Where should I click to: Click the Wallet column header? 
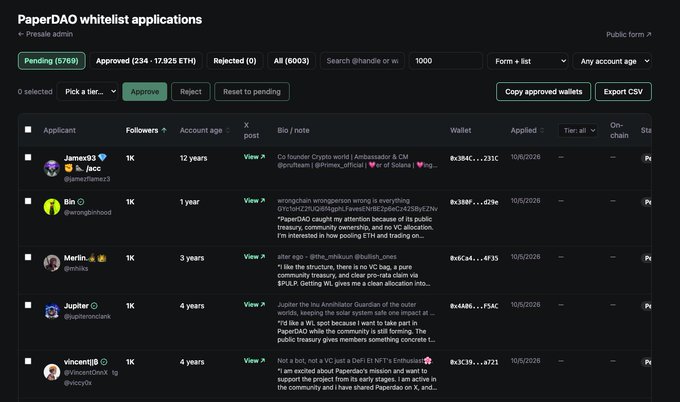pos(461,130)
